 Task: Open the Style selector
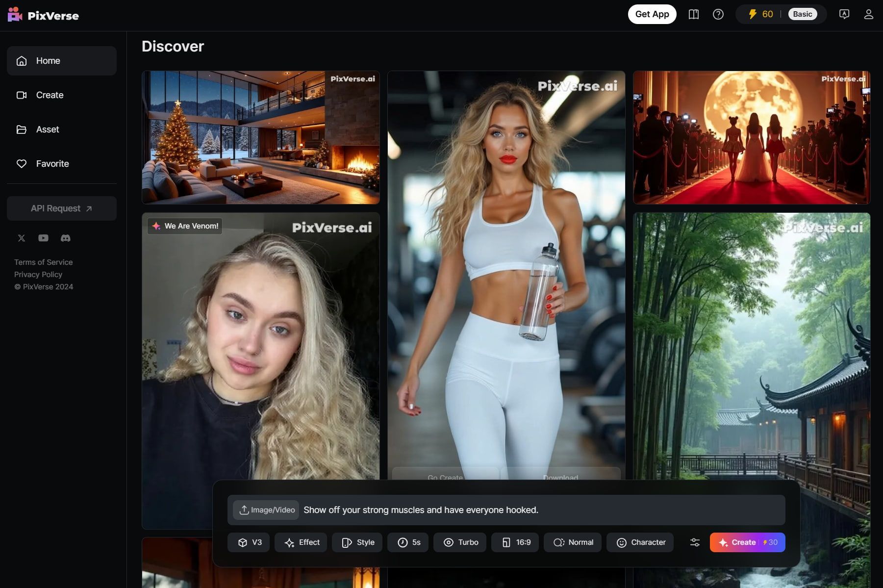(x=357, y=542)
